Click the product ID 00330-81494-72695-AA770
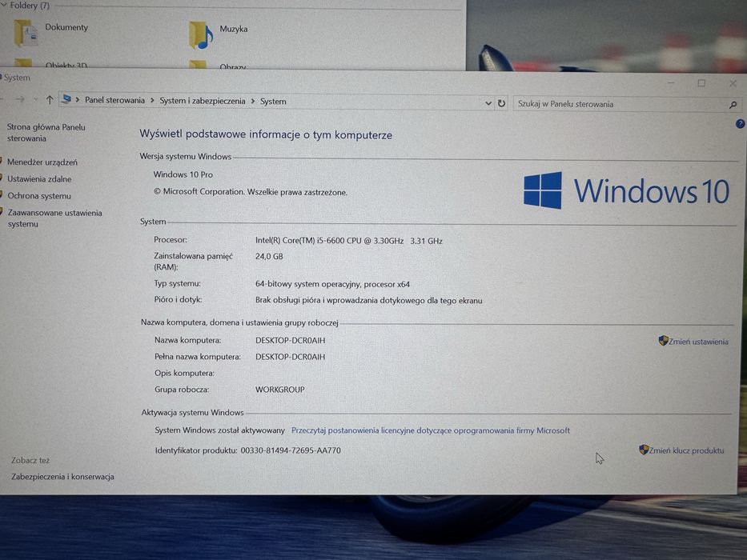The height and width of the screenshot is (560, 747). (x=291, y=450)
